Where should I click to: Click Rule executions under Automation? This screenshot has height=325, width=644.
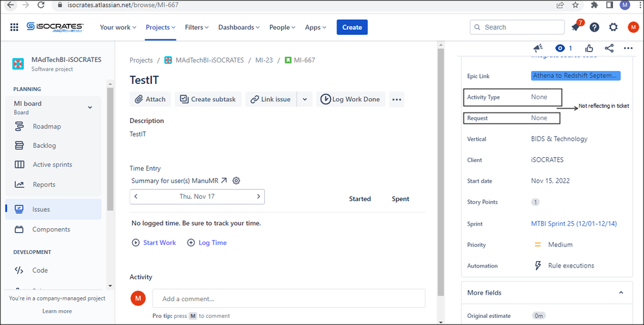pyautogui.click(x=571, y=266)
